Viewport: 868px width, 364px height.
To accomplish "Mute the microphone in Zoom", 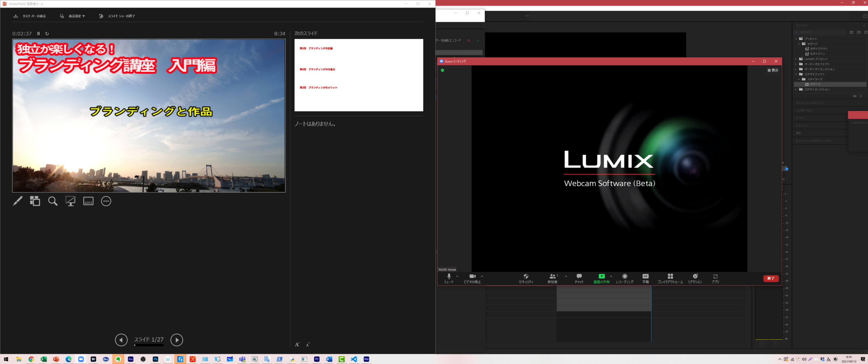I will point(449,278).
